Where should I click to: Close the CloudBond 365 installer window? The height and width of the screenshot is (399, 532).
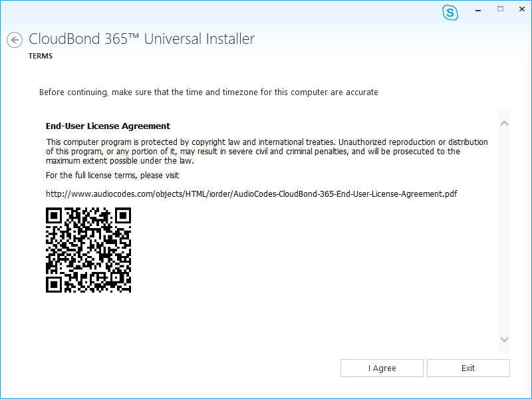[x=522, y=9]
